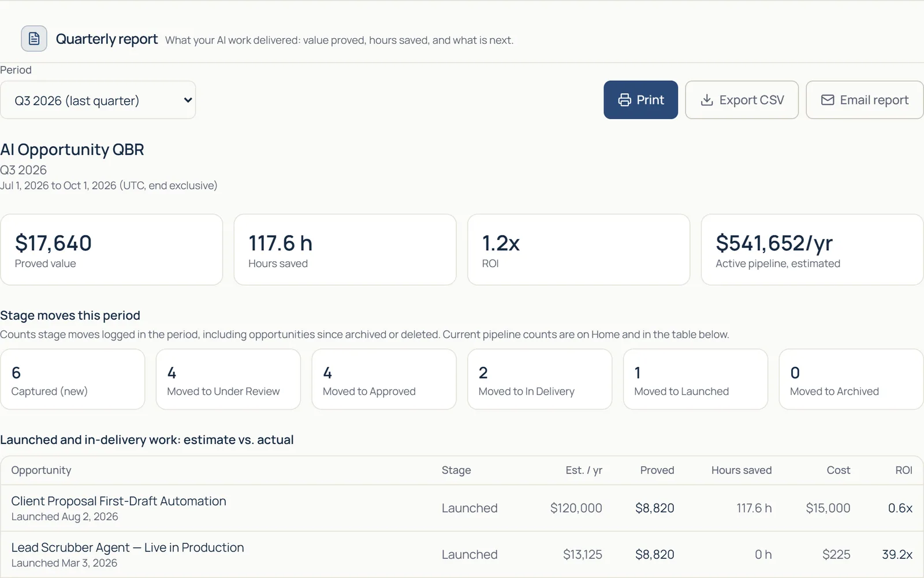924x578 pixels.
Task: Click the envelope icon beside Email report
Action: tap(828, 100)
